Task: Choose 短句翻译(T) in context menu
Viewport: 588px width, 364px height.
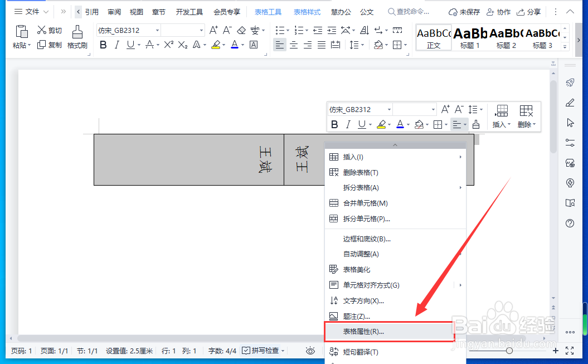Action: 395,352
